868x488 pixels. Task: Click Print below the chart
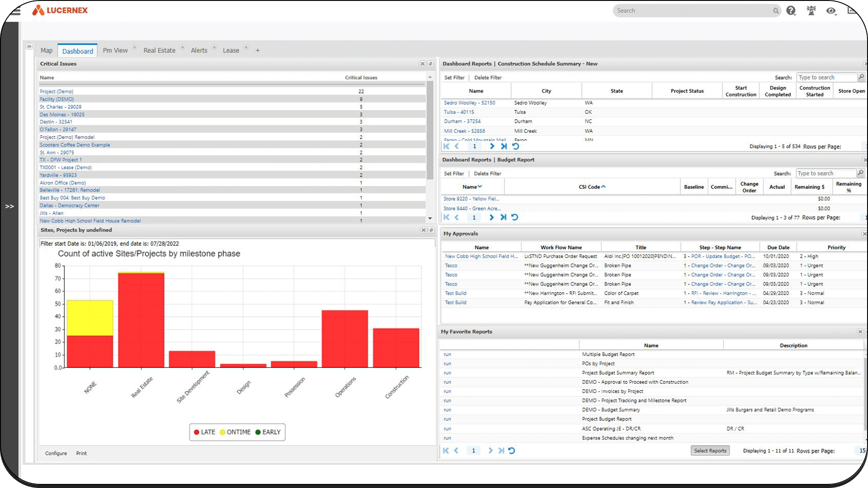tap(81, 453)
